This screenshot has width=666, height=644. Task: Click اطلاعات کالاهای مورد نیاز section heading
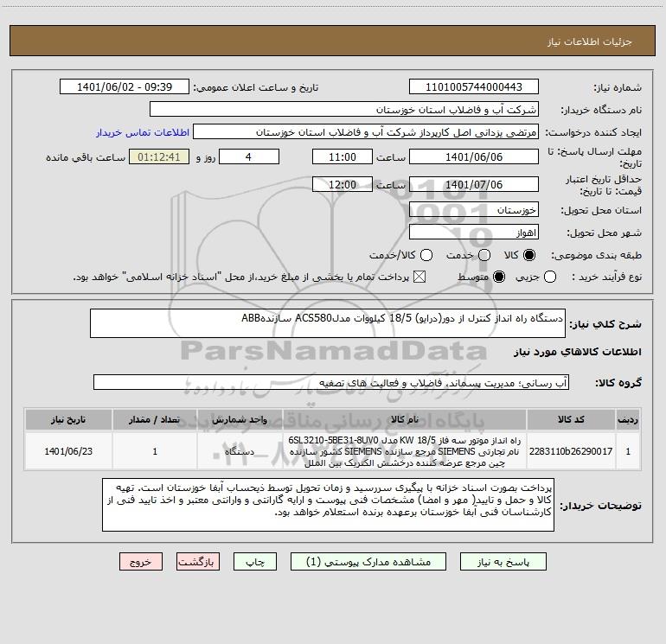coord(578,352)
